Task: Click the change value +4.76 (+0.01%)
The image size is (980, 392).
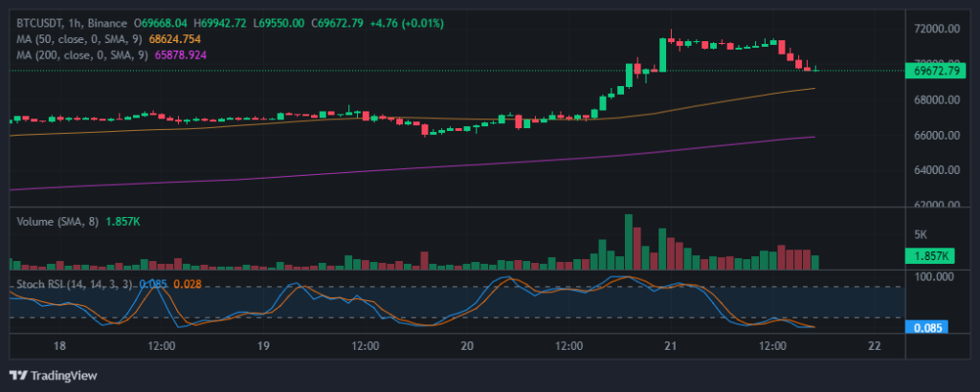Action: (406, 24)
